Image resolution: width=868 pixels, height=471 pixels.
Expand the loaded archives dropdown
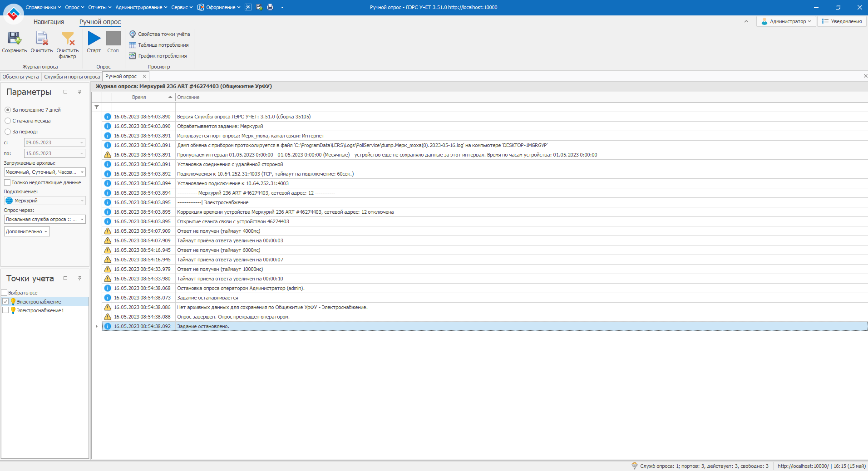[82, 172]
